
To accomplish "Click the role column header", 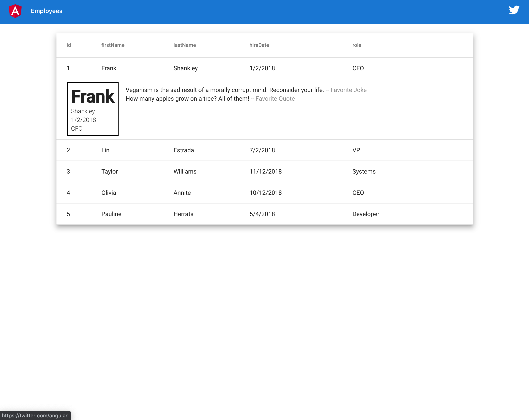I will tap(357, 45).
